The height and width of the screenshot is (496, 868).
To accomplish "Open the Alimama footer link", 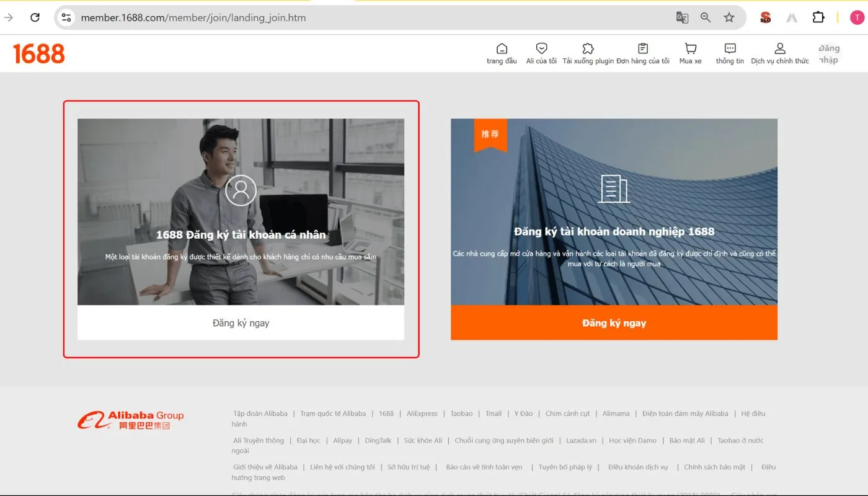I will click(616, 414).
